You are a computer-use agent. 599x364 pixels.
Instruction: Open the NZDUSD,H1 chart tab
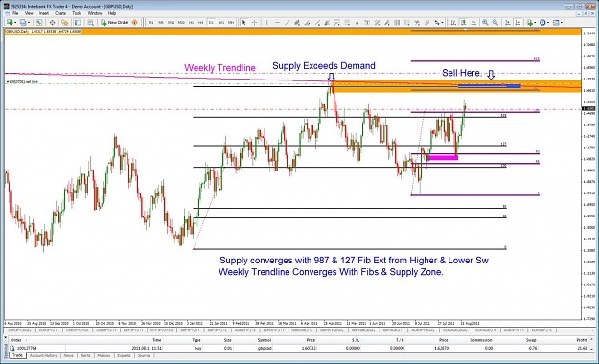[303, 330]
